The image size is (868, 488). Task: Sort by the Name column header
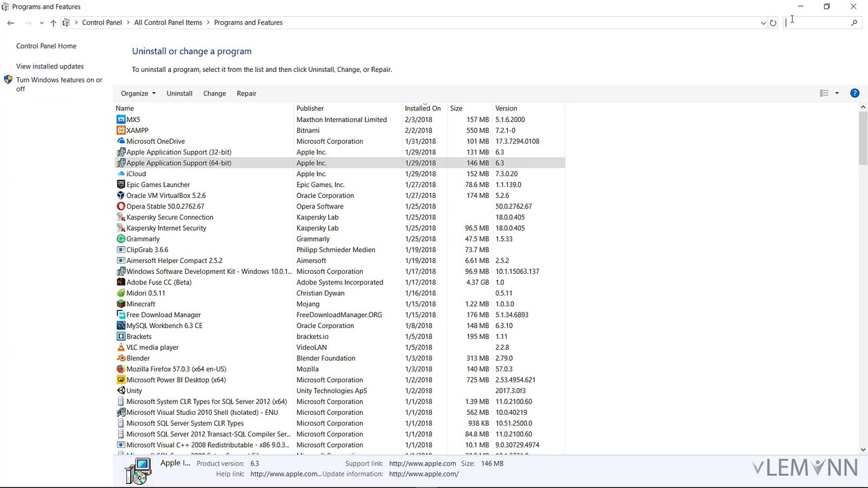[203, 108]
